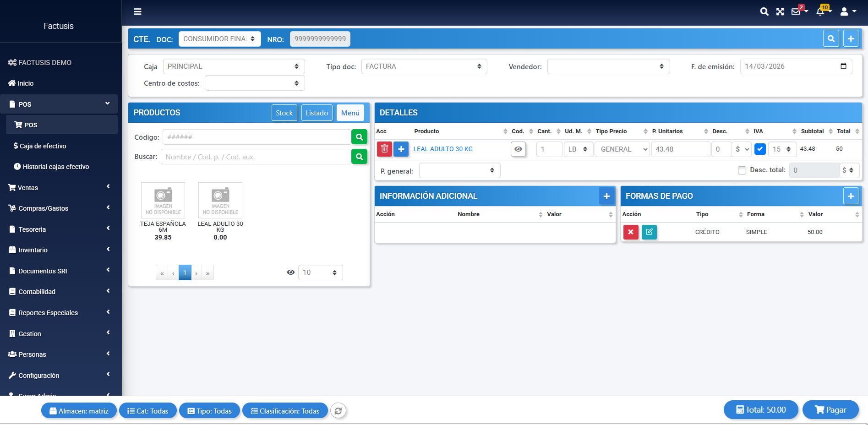Select TEJA ESPAÑOLA 6M product thumbnail

tap(163, 201)
